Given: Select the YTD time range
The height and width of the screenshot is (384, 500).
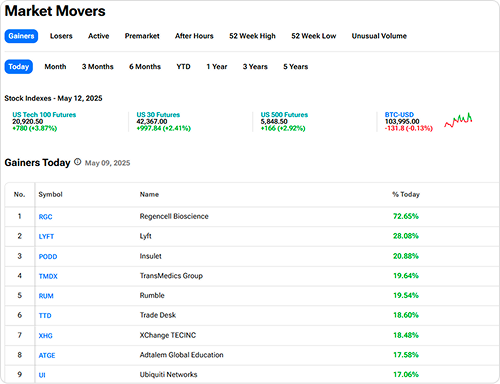Looking at the screenshot, I should click(183, 67).
